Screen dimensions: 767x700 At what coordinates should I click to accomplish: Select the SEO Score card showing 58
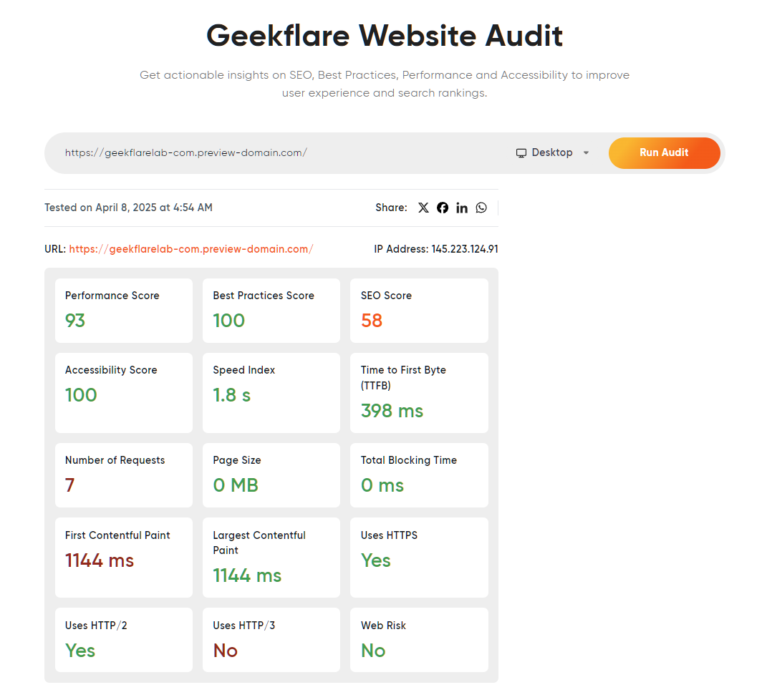[x=419, y=311]
